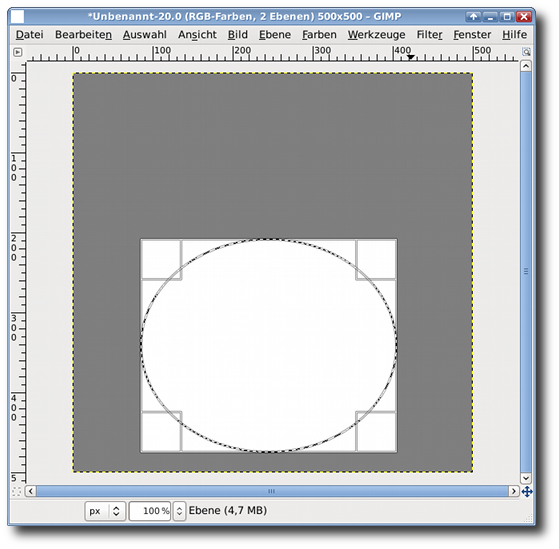Click the vertical scrollbar down arrow
This screenshot has width=559, height=549.
526,478
